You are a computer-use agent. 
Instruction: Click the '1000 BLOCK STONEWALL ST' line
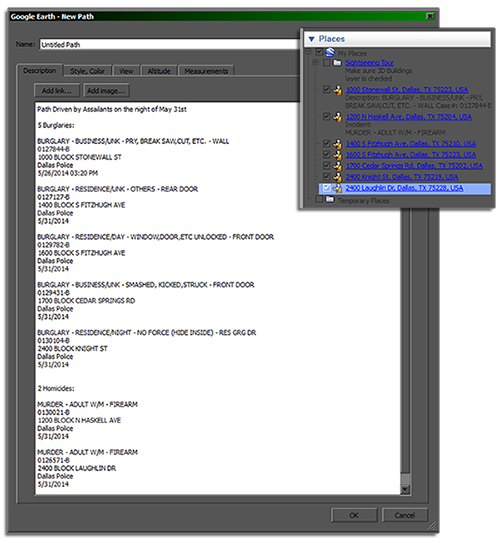click(x=79, y=157)
